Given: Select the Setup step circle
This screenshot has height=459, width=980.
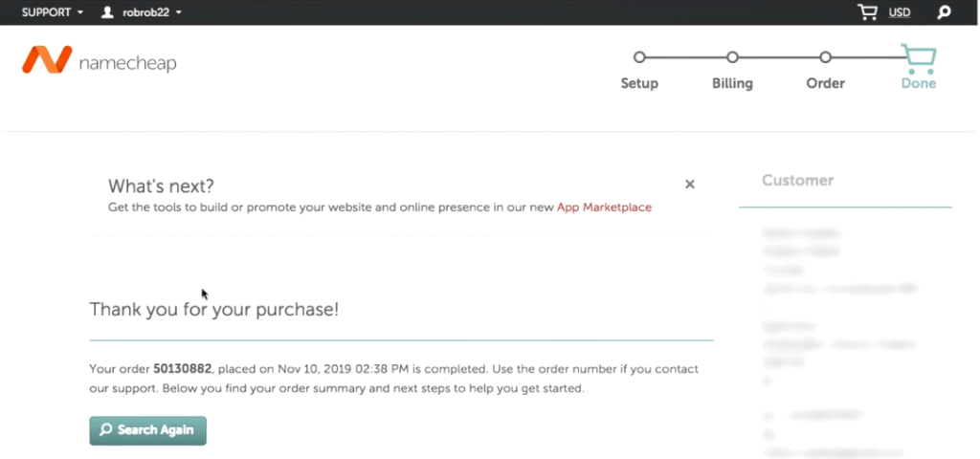Looking at the screenshot, I should pyautogui.click(x=638, y=57).
